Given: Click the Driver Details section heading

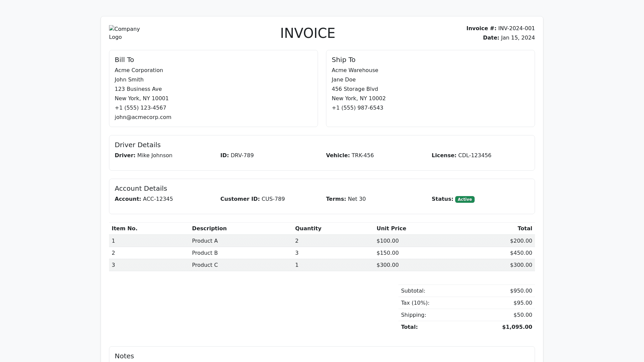Looking at the screenshot, I should 138,145.
